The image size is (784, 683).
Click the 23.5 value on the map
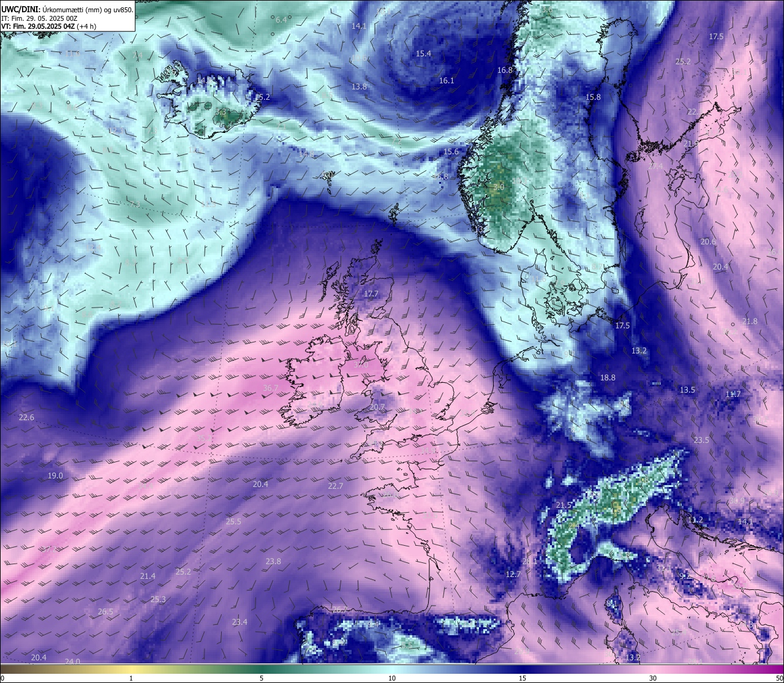[701, 440]
